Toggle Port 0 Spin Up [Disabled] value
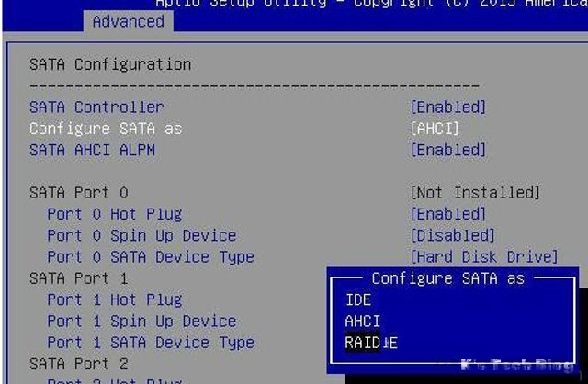Screen dimensions: 588x384 point(452,236)
